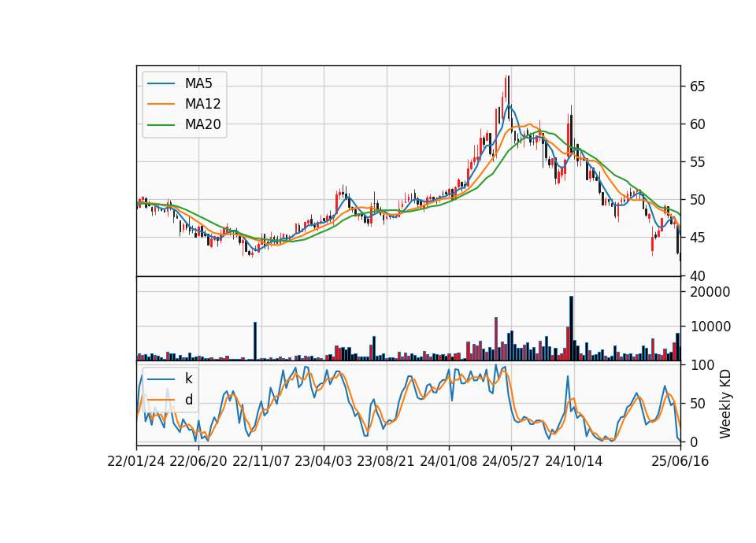The height and width of the screenshot is (543, 756).
Task: Click the MA12 legend label
Action: (x=202, y=104)
